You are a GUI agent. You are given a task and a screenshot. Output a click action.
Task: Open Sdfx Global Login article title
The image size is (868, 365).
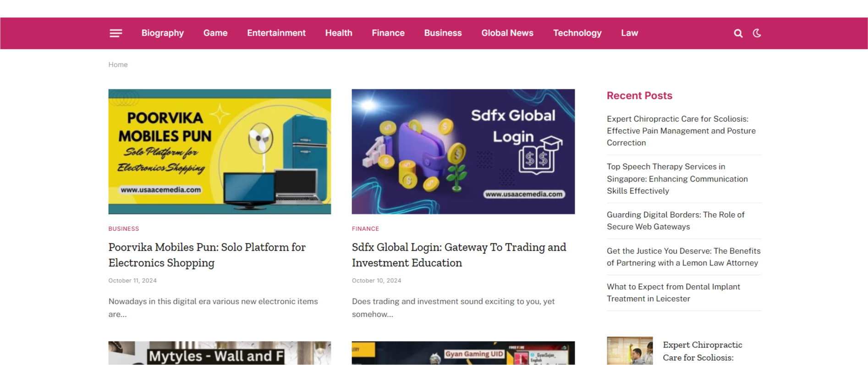(x=459, y=255)
